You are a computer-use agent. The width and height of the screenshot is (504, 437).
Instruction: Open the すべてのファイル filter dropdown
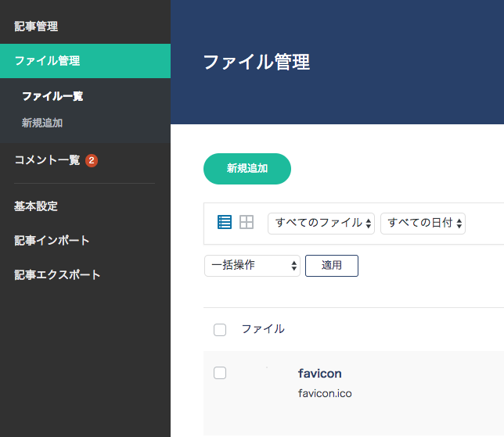pos(321,223)
